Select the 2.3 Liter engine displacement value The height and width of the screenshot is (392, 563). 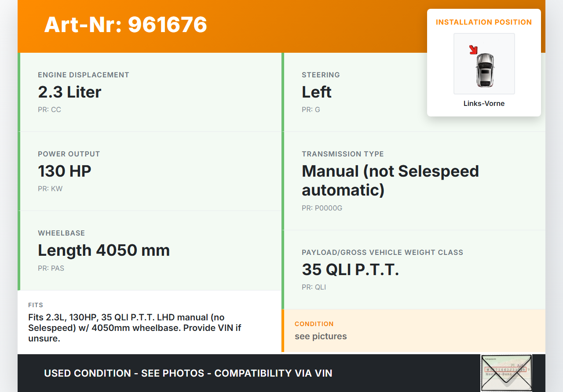click(x=69, y=92)
